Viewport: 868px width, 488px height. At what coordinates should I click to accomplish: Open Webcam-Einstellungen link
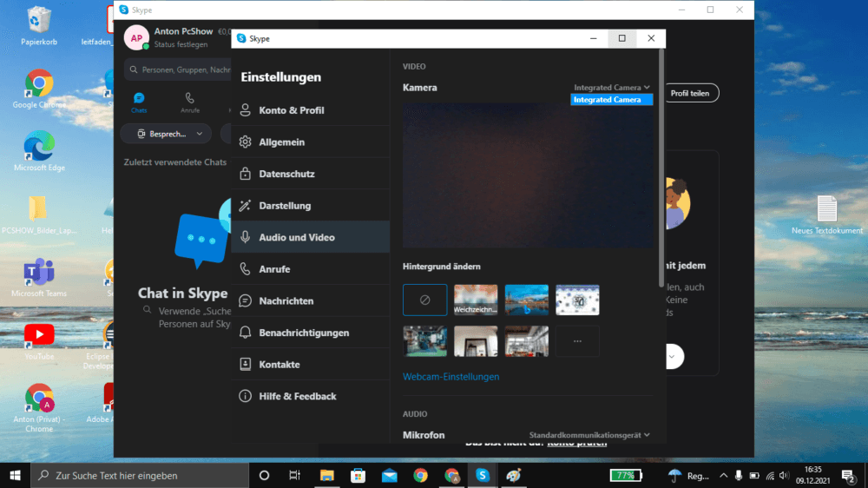pyautogui.click(x=450, y=377)
